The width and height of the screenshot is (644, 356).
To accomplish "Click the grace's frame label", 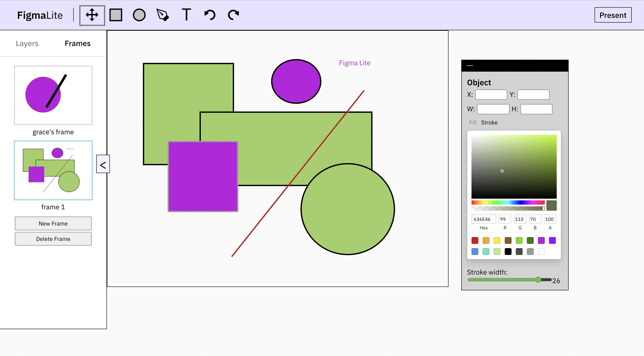I will (x=53, y=132).
